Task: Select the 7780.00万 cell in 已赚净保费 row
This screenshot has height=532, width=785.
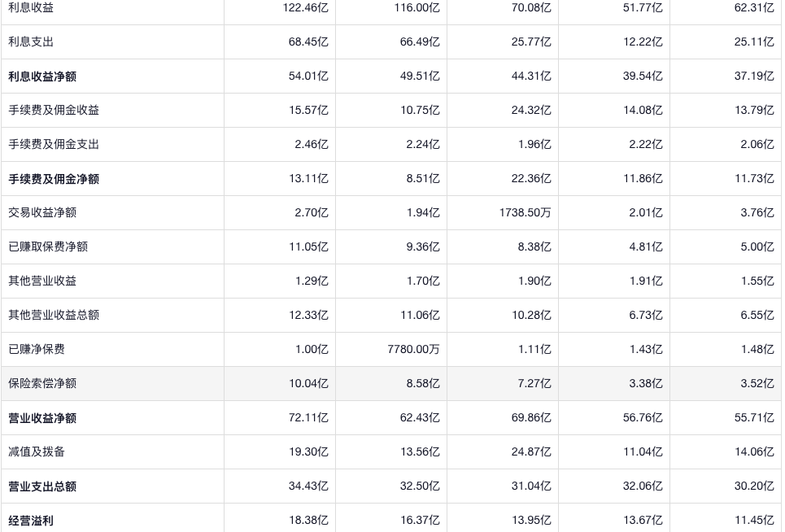Action: 413,349
